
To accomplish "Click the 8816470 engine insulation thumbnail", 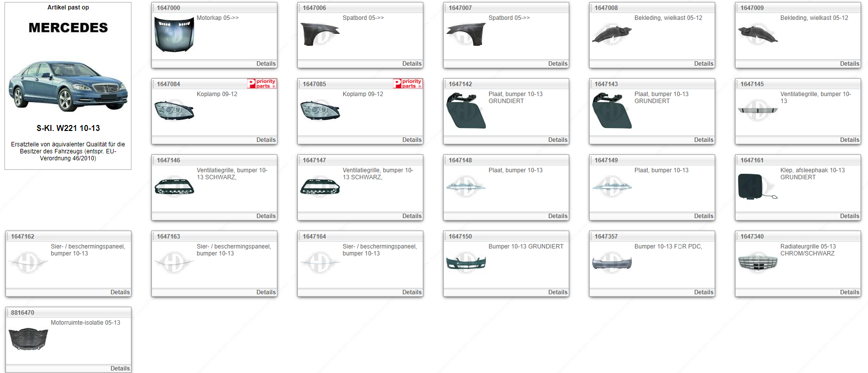I will tap(28, 339).
